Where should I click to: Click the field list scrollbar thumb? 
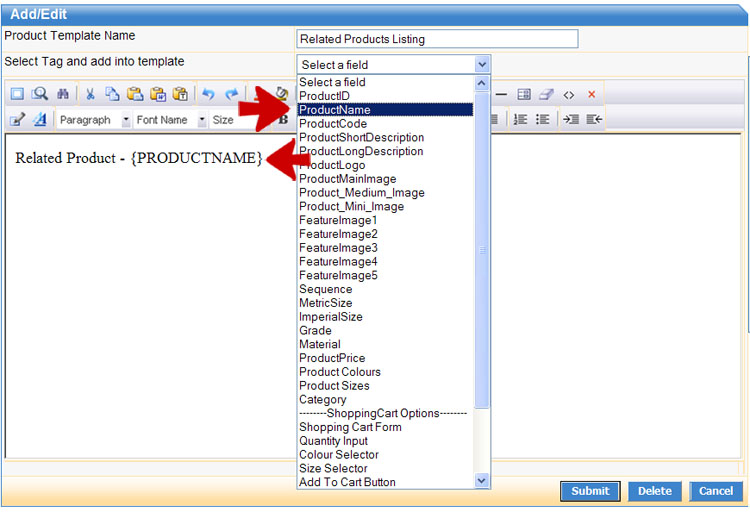[x=482, y=250]
